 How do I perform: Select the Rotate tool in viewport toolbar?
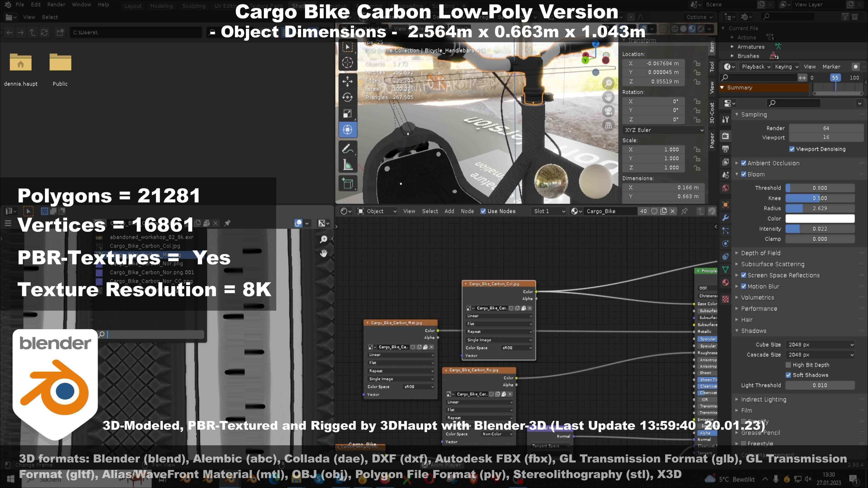[x=347, y=97]
